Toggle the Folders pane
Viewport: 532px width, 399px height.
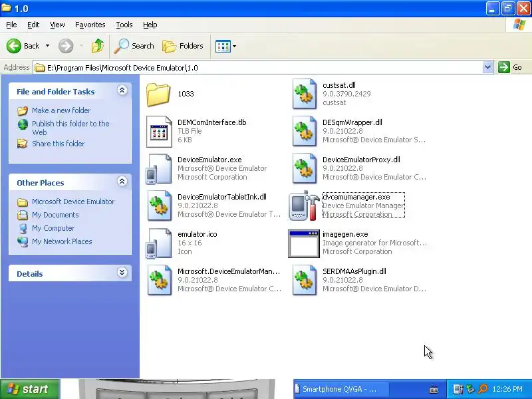point(182,46)
